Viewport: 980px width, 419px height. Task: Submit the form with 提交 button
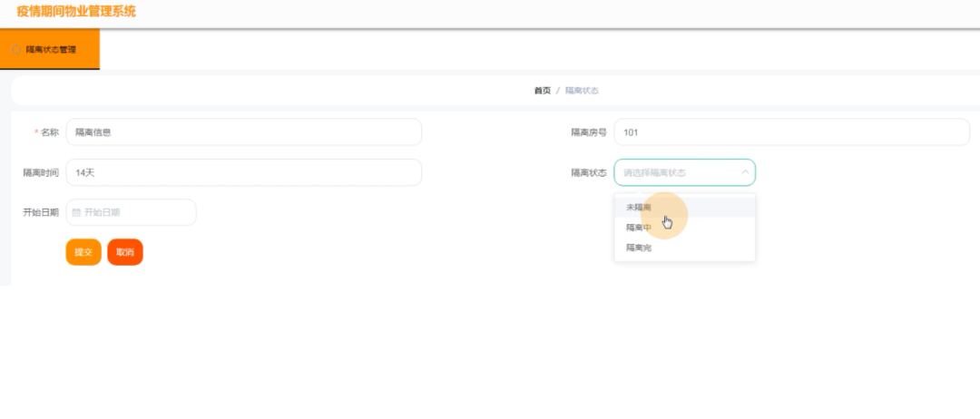click(83, 252)
